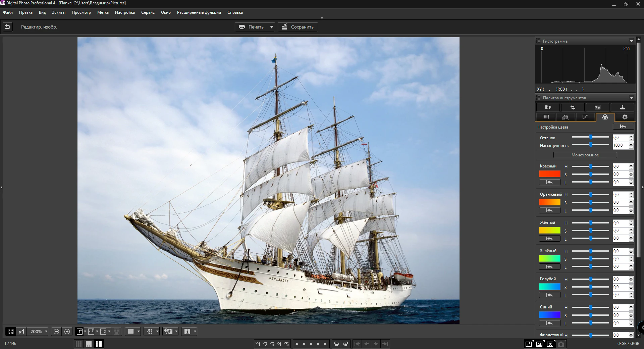Toggle the highlight/shadow warning display
The height and width of the screenshot is (349, 644).
(x=168, y=332)
